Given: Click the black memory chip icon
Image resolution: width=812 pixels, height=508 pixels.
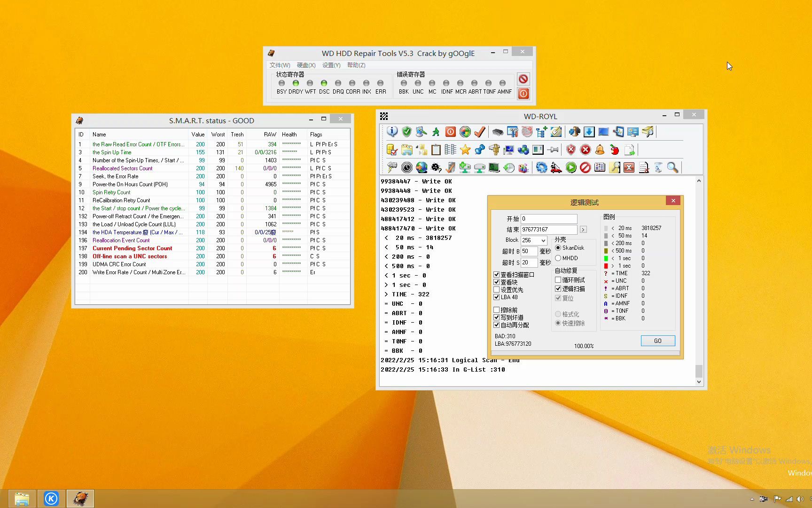Looking at the screenshot, I should pos(498,132).
